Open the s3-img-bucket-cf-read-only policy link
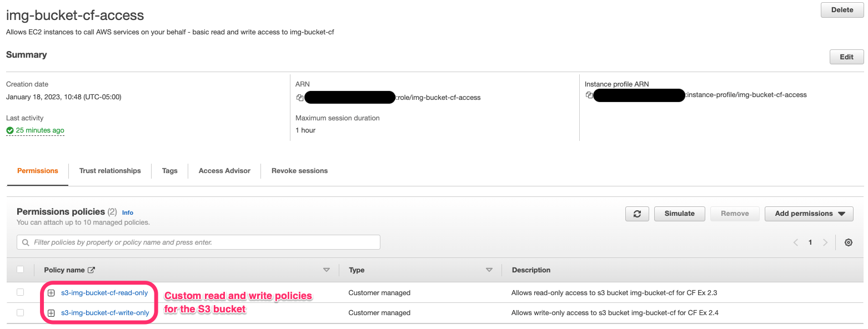 pyautogui.click(x=104, y=293)
